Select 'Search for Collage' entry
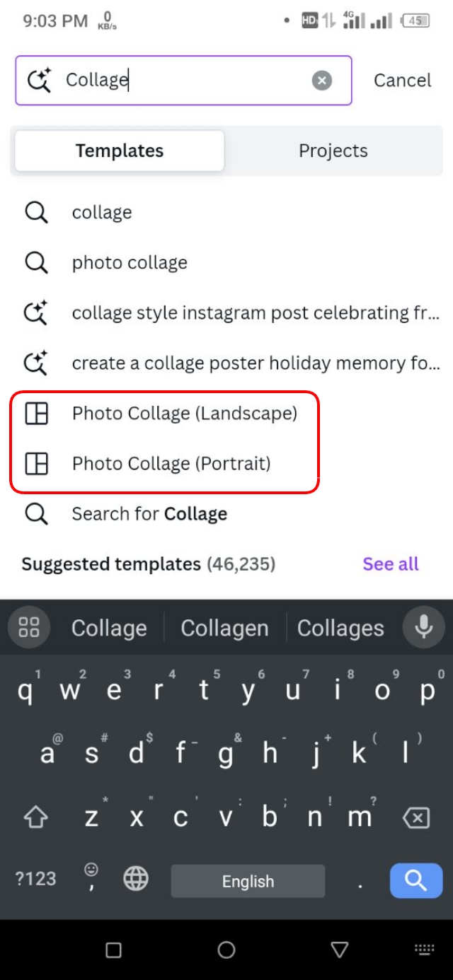The image size is (453, 980). pyautogui.click(x=149, y=514)
